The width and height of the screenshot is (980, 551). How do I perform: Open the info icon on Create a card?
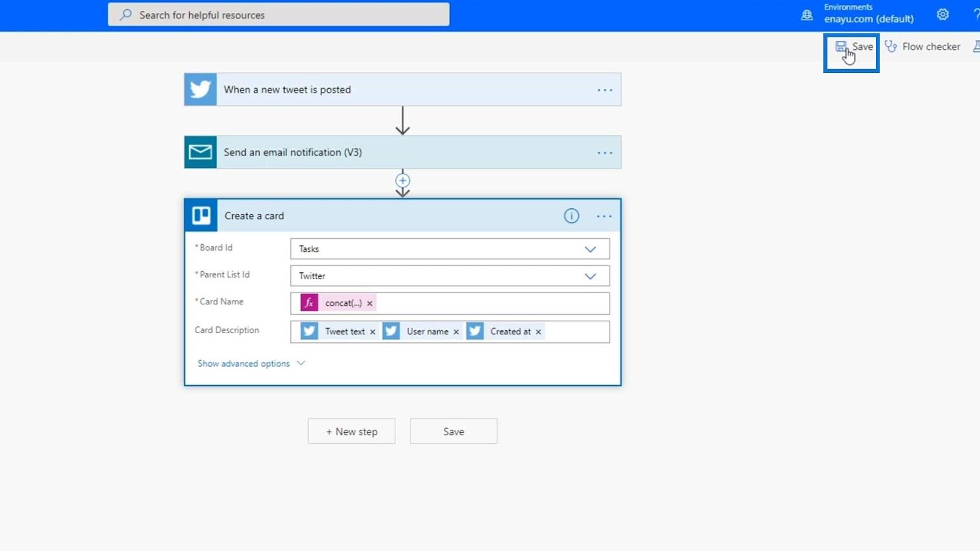571,216
